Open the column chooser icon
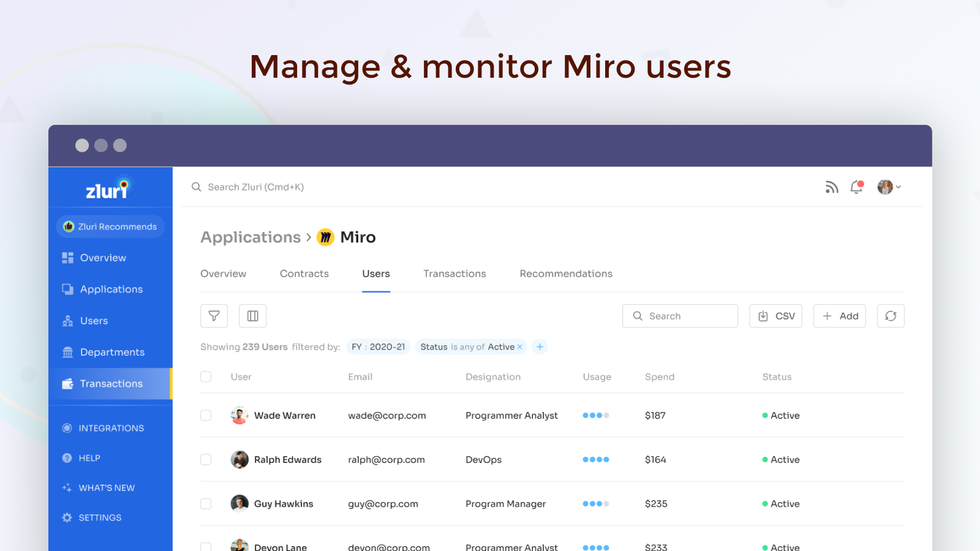The height and width of the screenshot is (551, 980). pyautogui.click(x=252, y=316)
